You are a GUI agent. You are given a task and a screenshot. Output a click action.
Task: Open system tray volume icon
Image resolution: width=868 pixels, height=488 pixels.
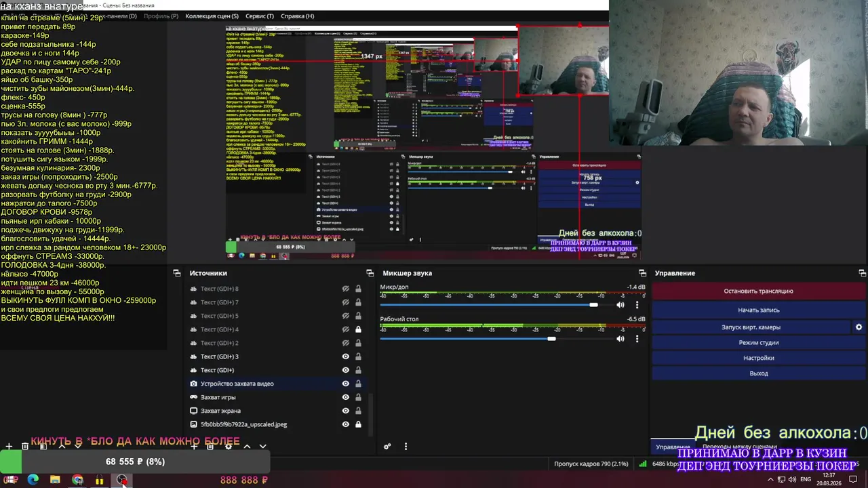[x=793, y=480]
